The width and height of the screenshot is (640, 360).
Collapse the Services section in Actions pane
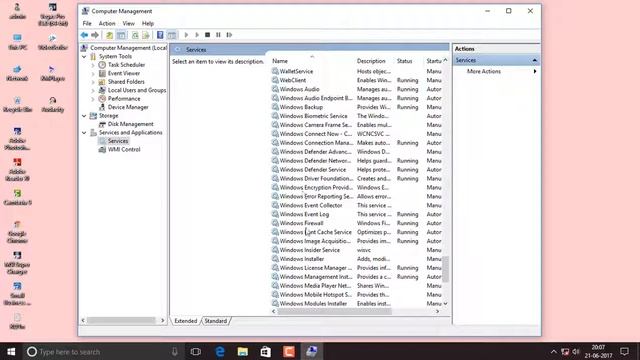(x=534, y=60)
